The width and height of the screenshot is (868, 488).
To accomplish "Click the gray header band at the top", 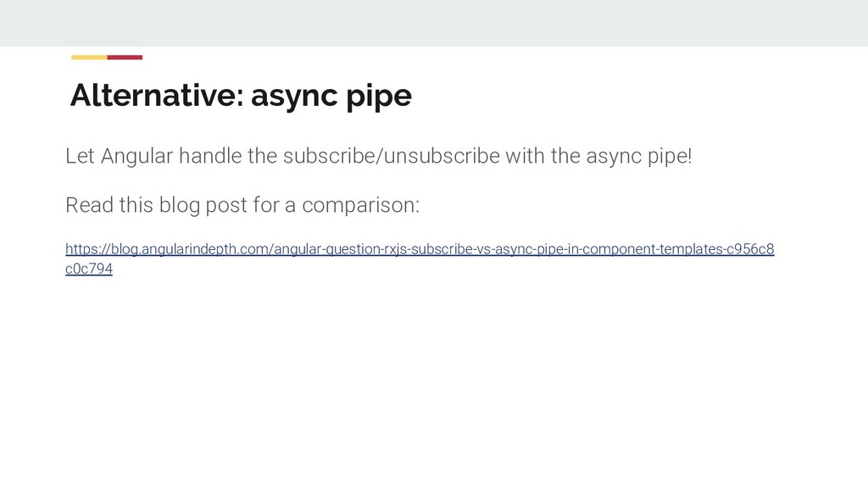I will 434,23.
